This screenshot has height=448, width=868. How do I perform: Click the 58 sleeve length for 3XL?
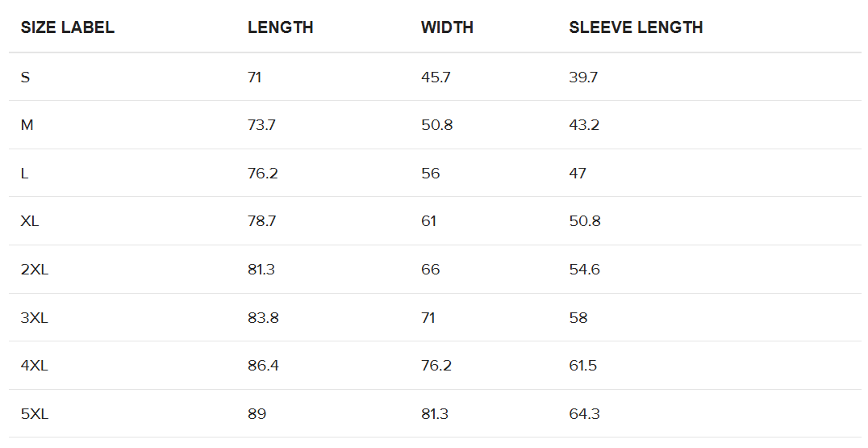(578, 318)
